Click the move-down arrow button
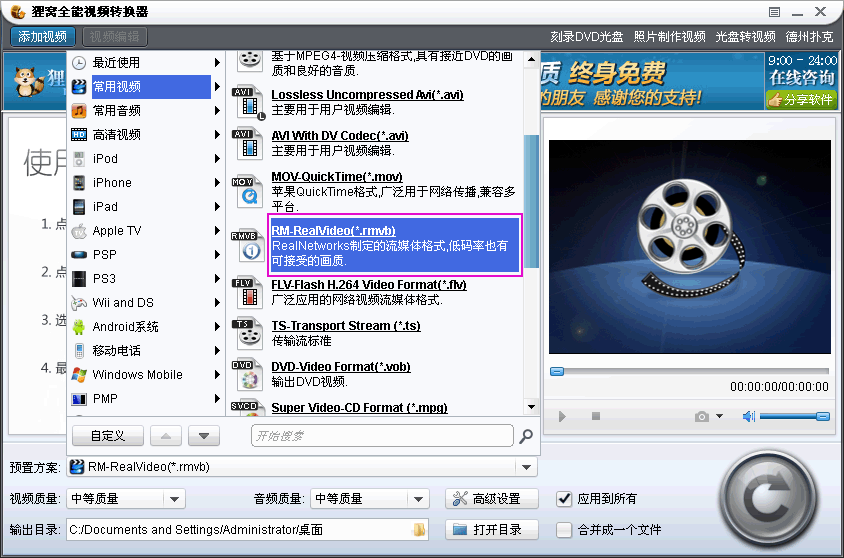Viewport: 844px width, 558px height. tap(204, 435)
